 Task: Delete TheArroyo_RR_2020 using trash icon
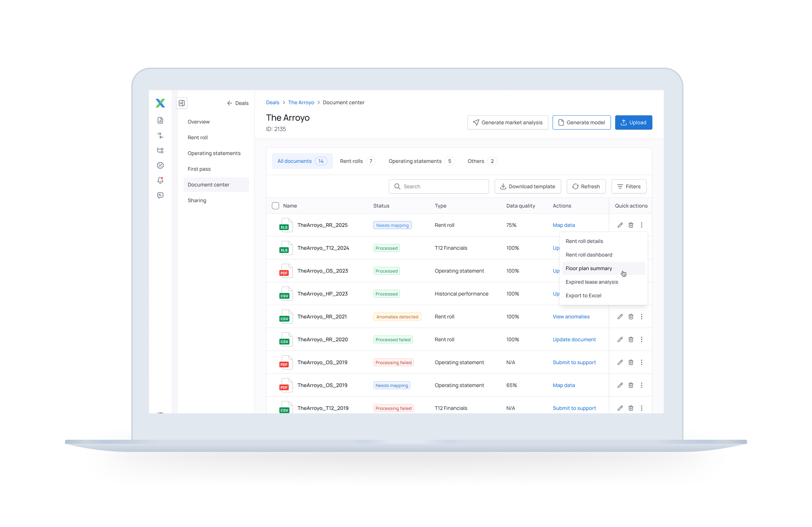tap(631, 339)
